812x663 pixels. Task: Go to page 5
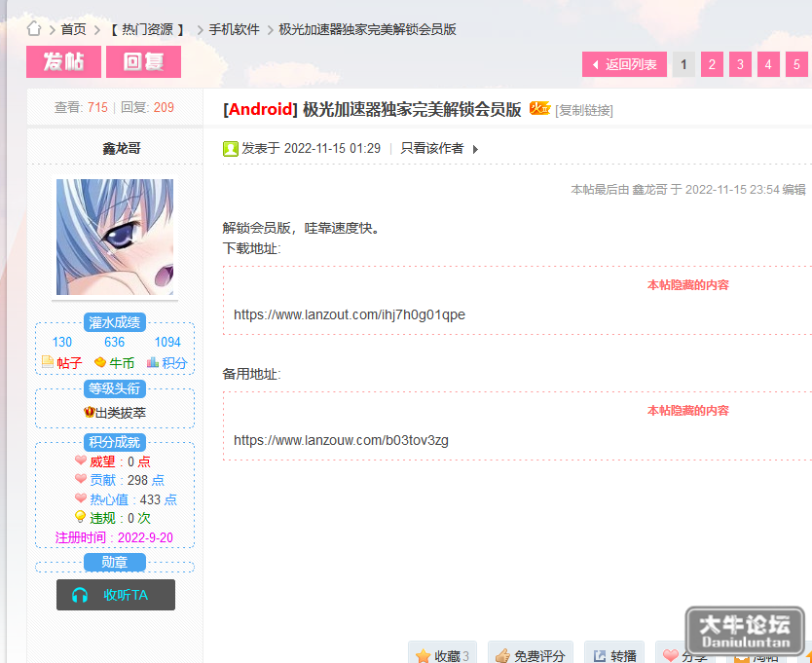[x=796, y=64]
